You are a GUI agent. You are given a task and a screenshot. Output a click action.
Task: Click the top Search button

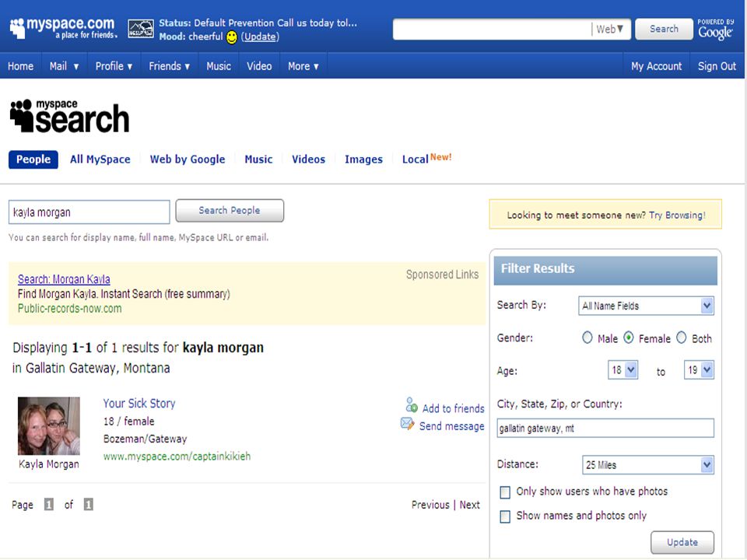click(664, 29)
